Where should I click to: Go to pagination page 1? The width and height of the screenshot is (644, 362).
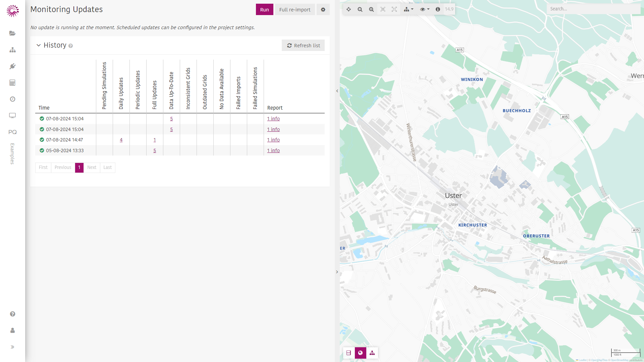click(x=79, y=168)
